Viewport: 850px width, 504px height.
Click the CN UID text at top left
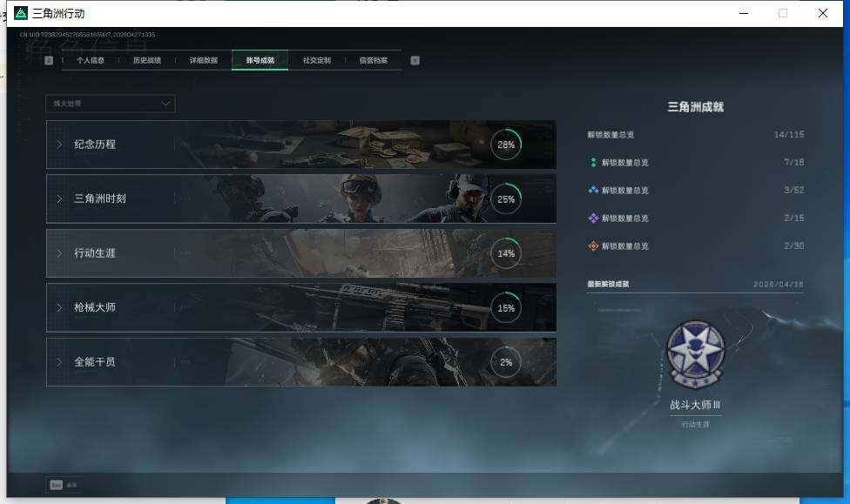(x=87, y=35)
